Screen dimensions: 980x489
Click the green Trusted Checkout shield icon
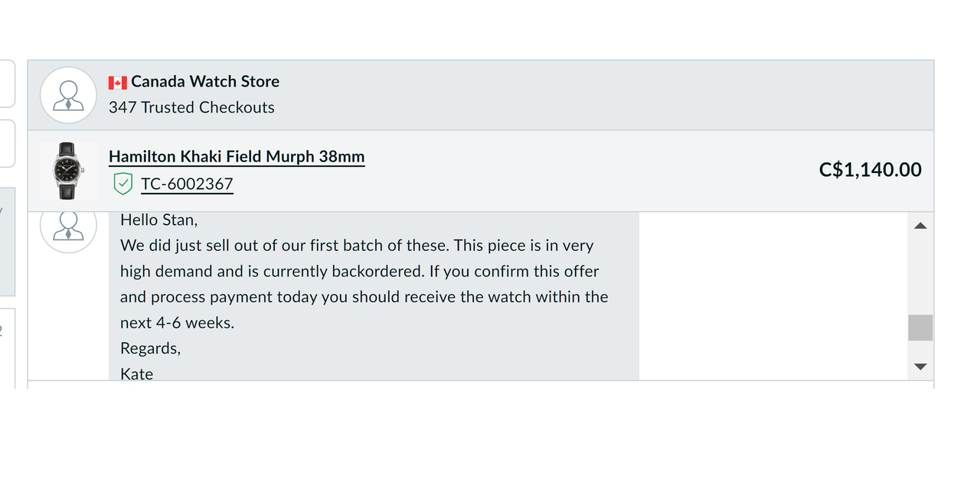click(x=122, y=184)
